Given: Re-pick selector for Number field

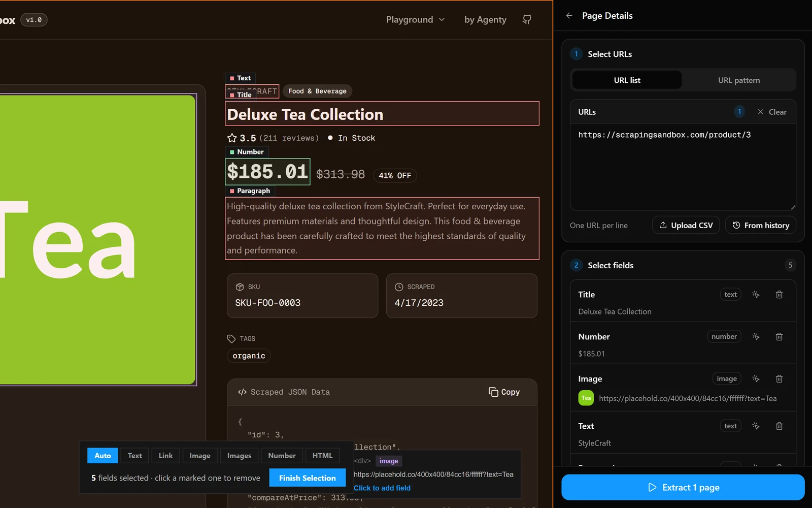Looking at the screenshot, I should click(x=756, y=337).
